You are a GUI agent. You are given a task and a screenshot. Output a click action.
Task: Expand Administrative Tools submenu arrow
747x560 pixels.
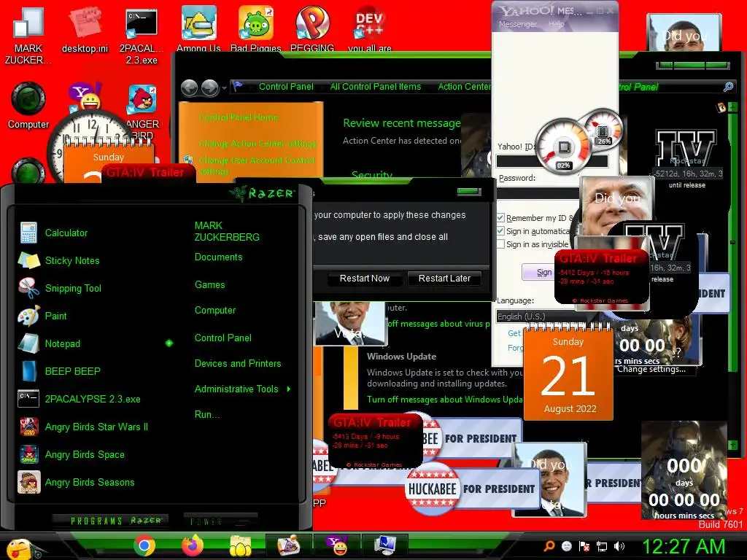[x=289, y=389]
